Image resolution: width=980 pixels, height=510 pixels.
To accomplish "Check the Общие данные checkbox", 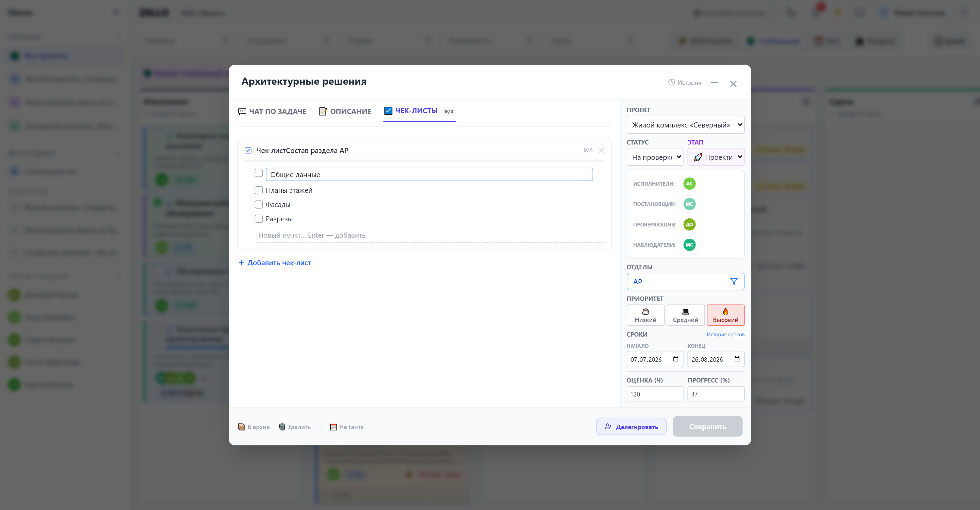I will click(259, 173).
